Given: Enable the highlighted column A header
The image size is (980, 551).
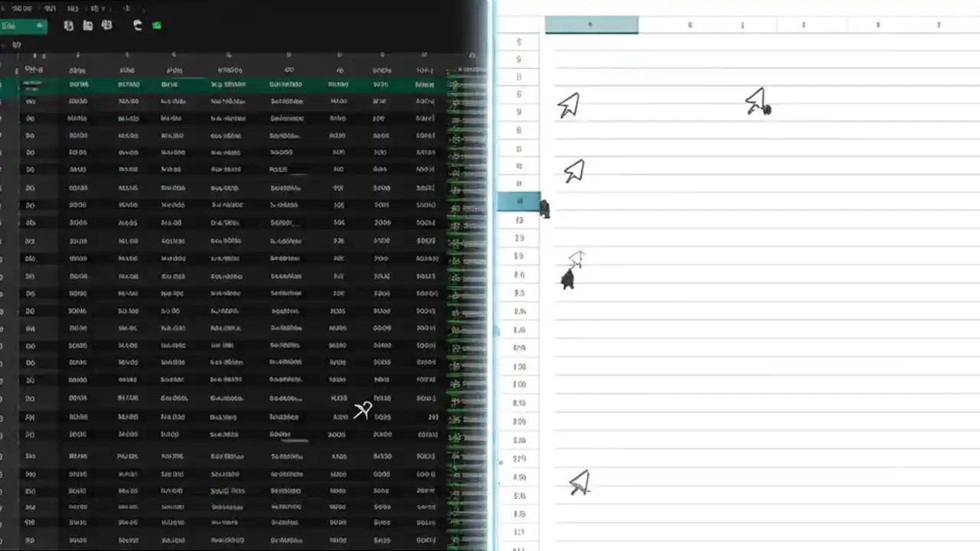Looking at the screenshot, I should click(x=590, y=24).
